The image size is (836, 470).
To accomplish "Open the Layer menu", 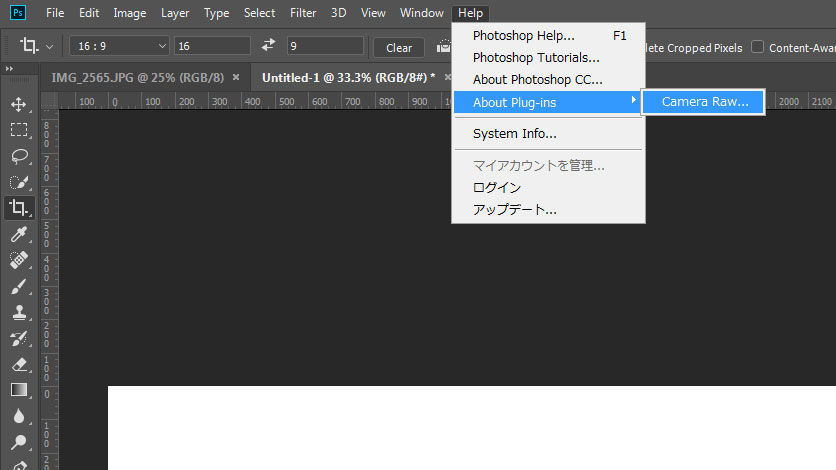I will pos(175,13).
